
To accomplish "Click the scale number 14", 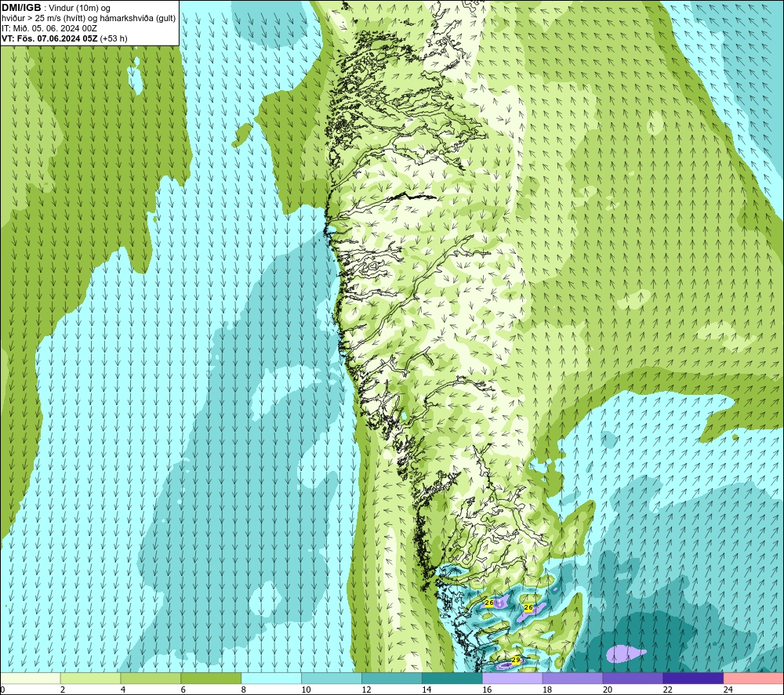I will [426, 690].
